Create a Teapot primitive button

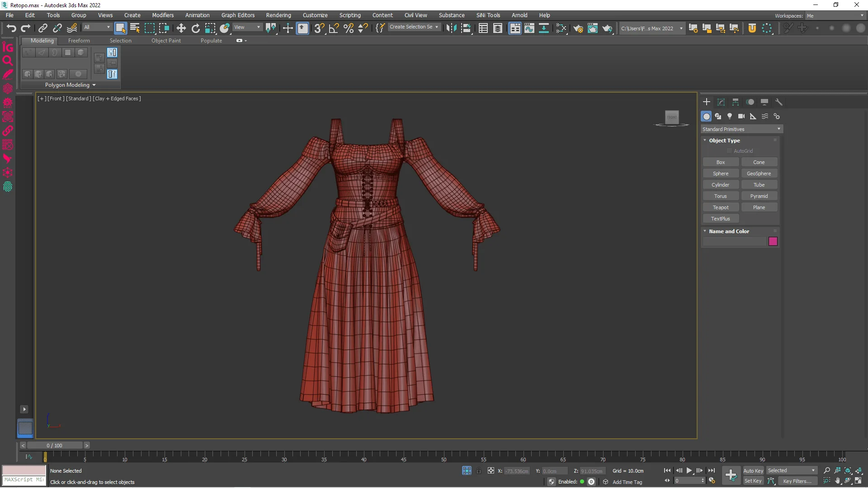click(720, 207)
